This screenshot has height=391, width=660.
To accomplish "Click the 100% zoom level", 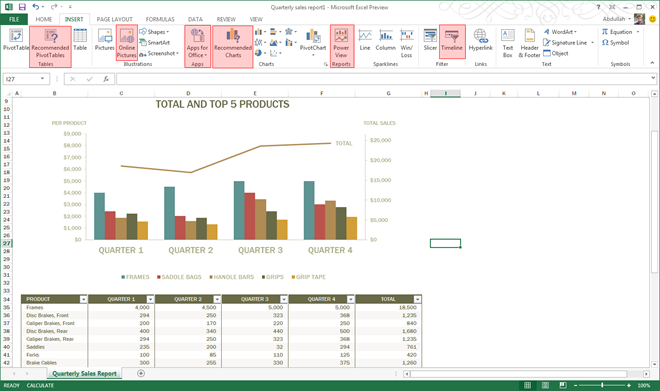I will tap(644, 385).
